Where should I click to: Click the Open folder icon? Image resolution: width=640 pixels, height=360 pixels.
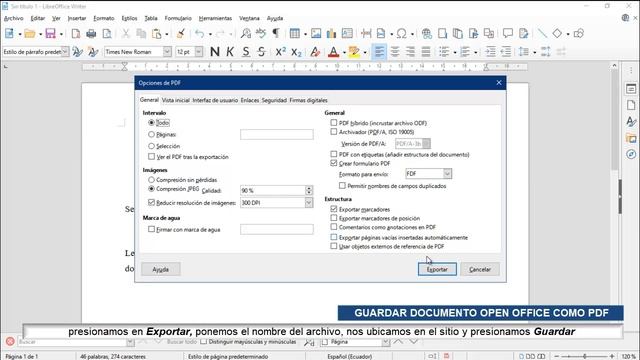tap(29, 33)
